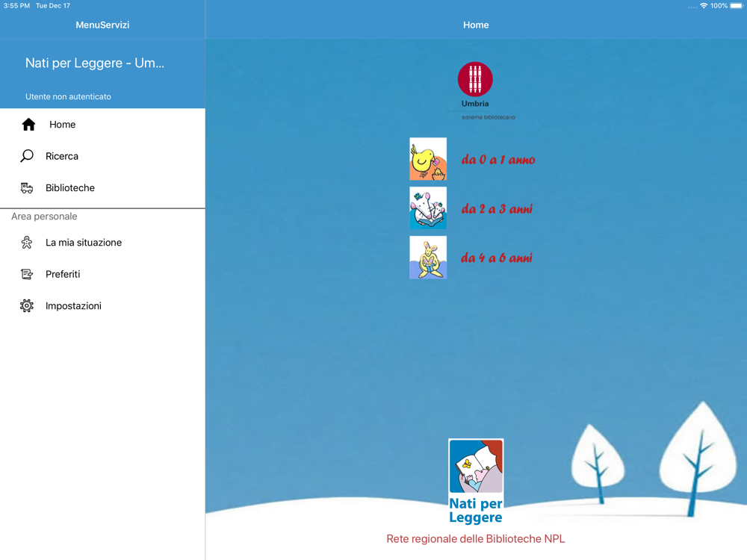The image size is (747, 560).
Task: Click the Ricerca magnifying glass icon
Action: 27,156
